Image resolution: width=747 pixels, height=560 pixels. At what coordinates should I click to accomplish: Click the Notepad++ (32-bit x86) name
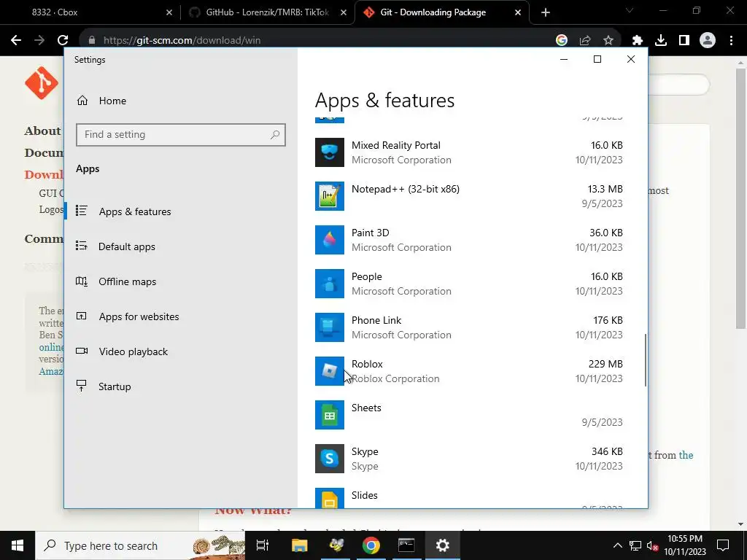click(406, 189)
